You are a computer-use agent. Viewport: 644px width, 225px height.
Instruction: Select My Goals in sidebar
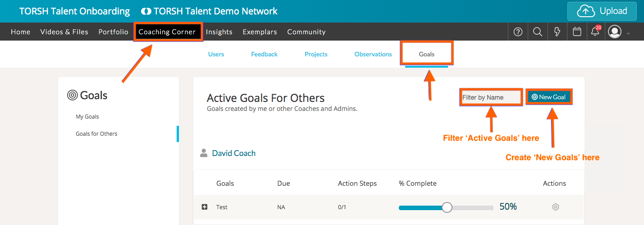click(87, 117)
